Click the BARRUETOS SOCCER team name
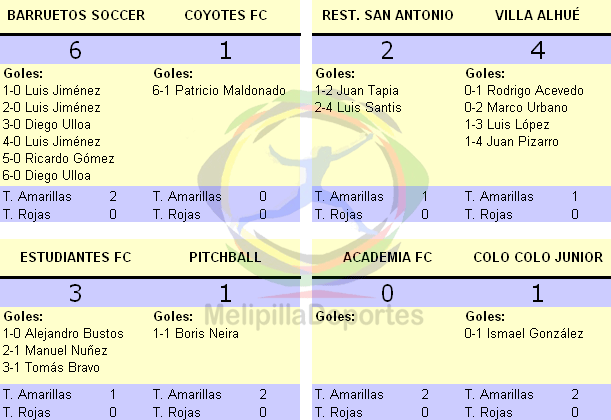The width and height of the screenshot is (611, 420). coord(76,15)
